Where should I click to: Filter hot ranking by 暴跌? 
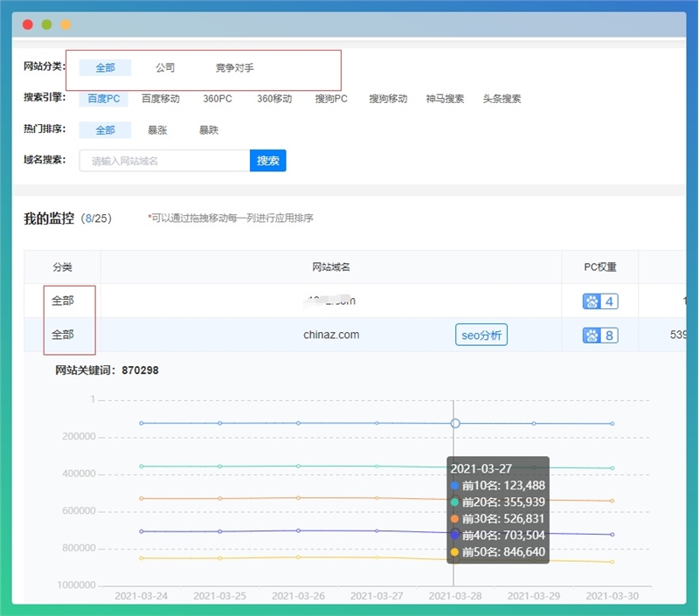pos(209,130)
